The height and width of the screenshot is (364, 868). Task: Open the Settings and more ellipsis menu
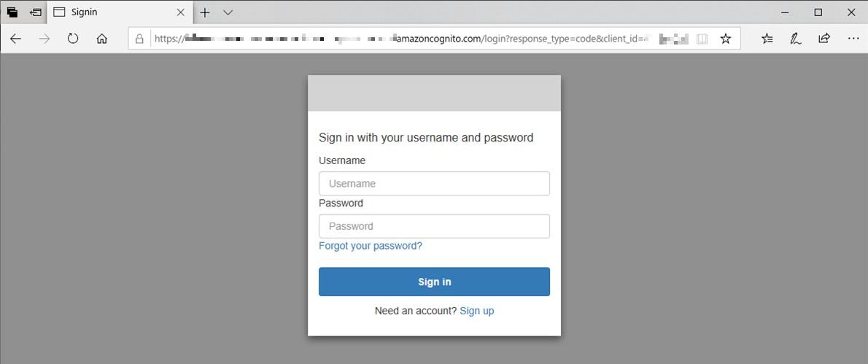coord(853,39)
